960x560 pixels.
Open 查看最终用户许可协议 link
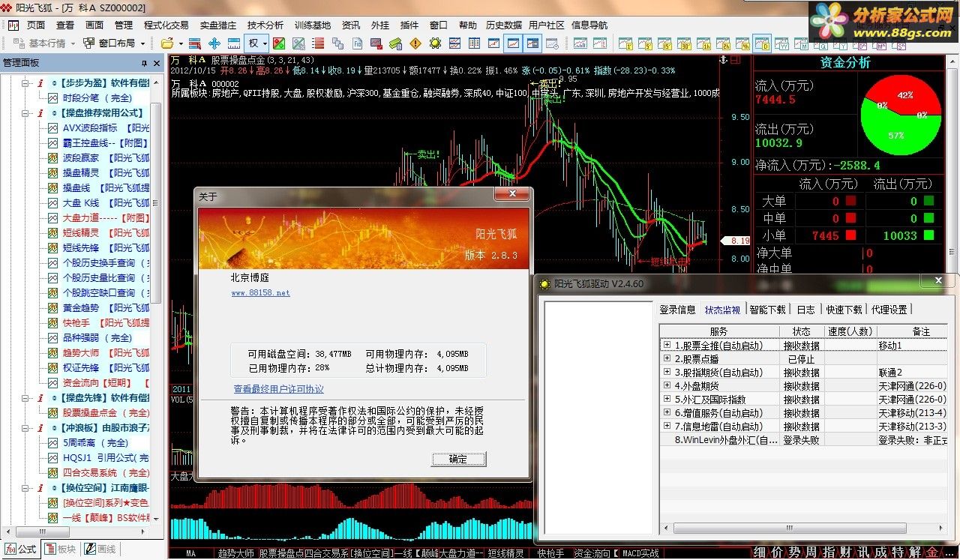[279, 389]
